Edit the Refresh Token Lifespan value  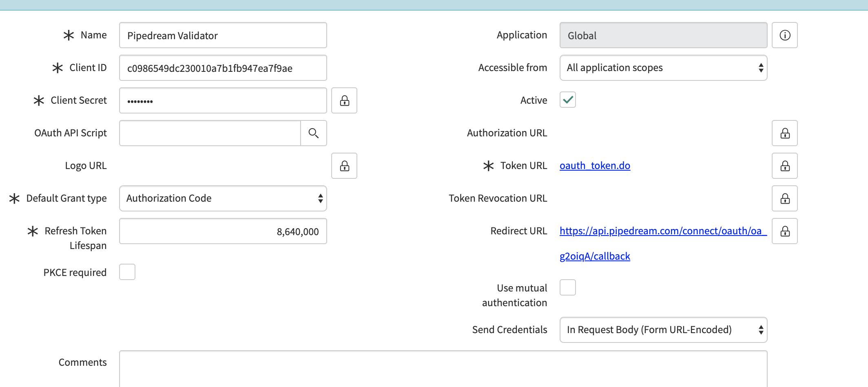click(x=223, y=231)
